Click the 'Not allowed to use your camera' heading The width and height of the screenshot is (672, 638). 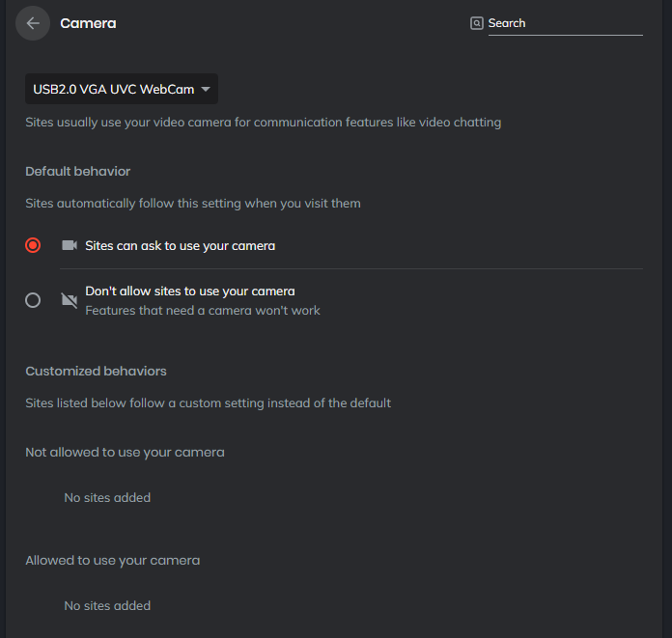point(125,452)
